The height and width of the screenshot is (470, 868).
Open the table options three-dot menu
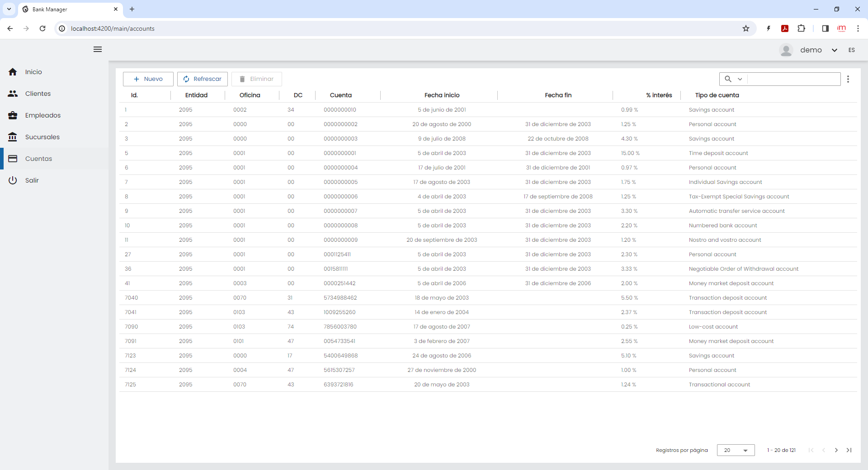pyautogui.click(x=848, y=79)
